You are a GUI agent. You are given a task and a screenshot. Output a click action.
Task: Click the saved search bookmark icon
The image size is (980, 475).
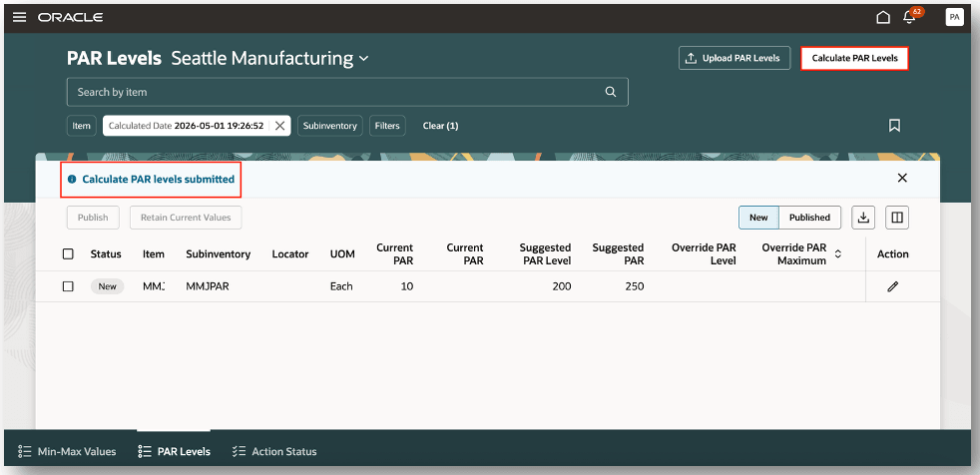point(894,126)
